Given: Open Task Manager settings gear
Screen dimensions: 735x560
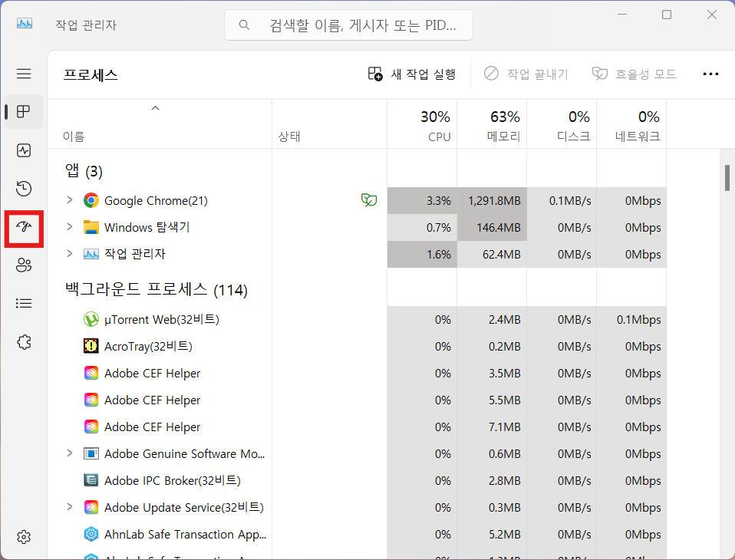Looking at the screenshot, I should (24, 537).
